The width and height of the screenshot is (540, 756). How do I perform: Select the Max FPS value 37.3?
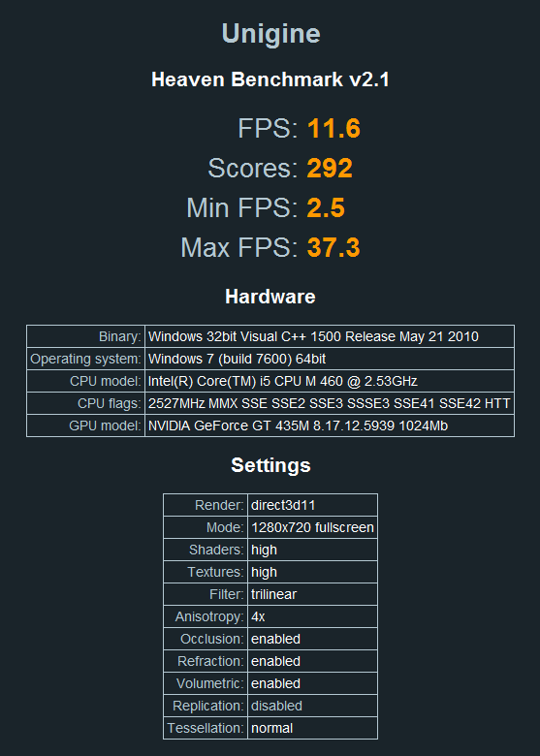334,247
